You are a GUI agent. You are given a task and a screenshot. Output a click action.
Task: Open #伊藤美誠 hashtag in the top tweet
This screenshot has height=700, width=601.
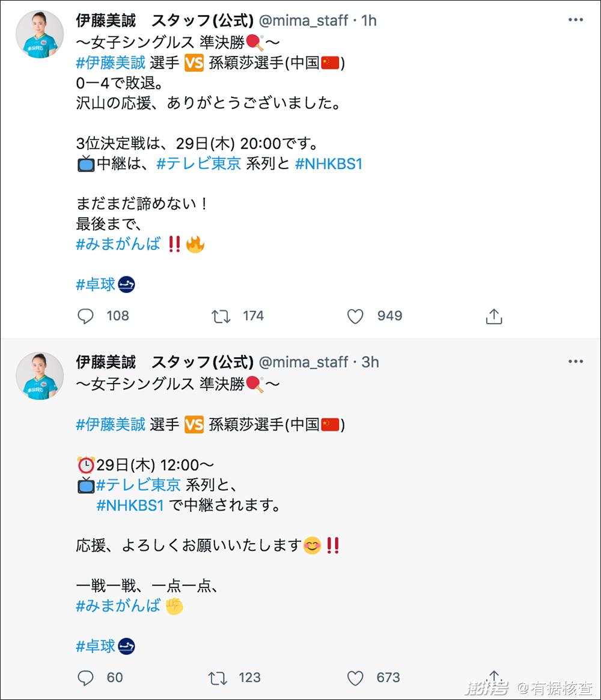pos(111,63)
